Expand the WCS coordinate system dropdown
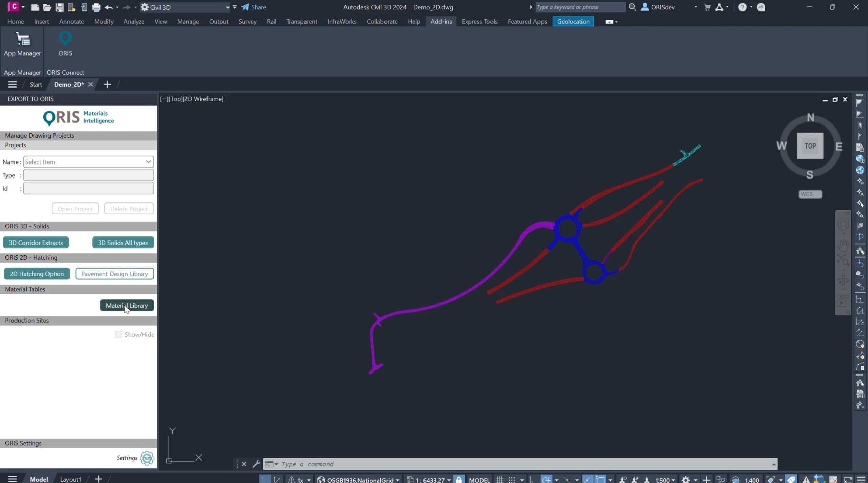The height and width of the screenshot is (483, 868). 810,194
